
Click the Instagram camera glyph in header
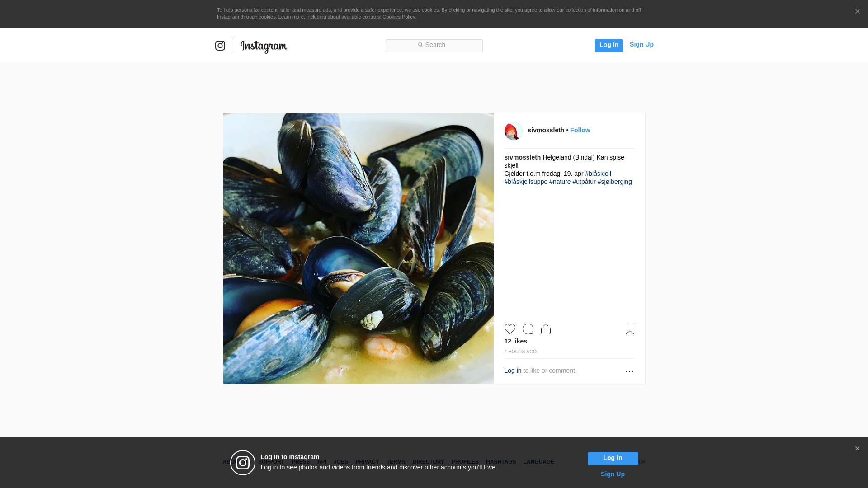pos(220,46)
